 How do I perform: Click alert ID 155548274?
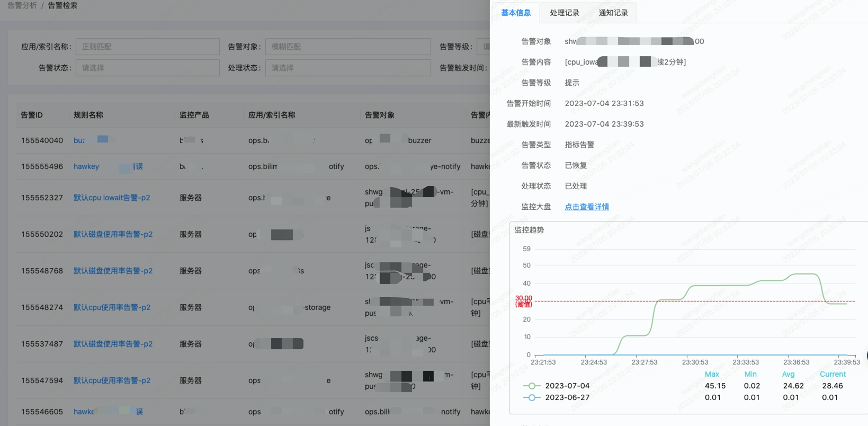(42, 307)
